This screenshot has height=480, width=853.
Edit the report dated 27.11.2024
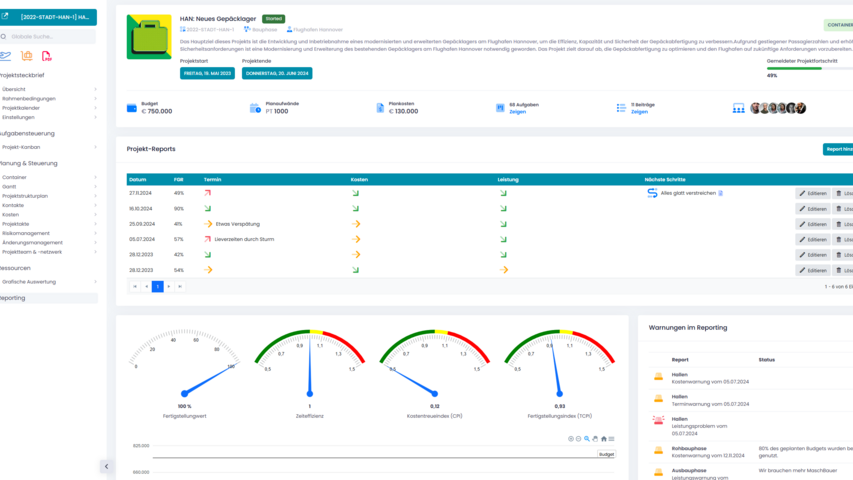point(812,193)
